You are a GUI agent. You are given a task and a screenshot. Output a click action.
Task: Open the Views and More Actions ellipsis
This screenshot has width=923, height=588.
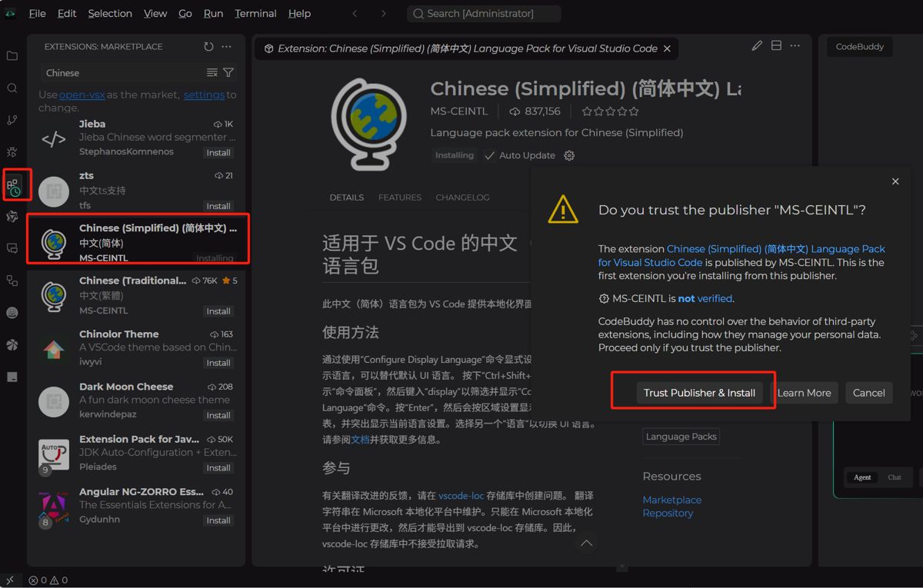(795, 45)
